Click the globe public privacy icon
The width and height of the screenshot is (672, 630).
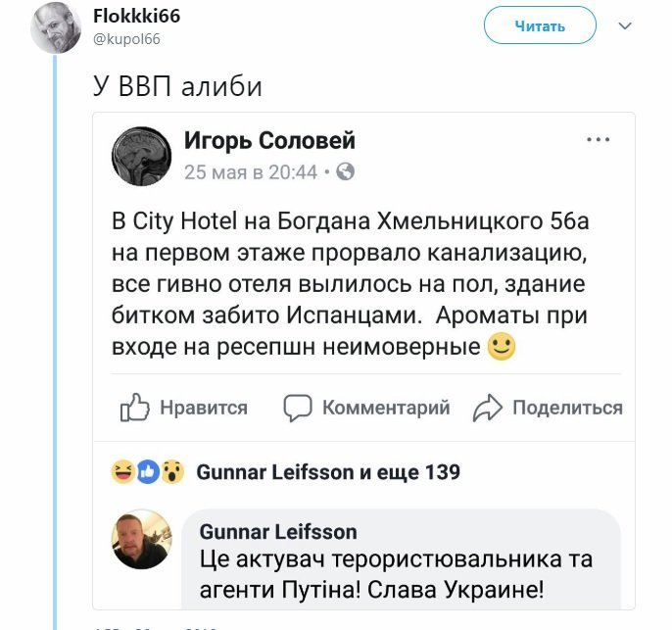(346, 171)
